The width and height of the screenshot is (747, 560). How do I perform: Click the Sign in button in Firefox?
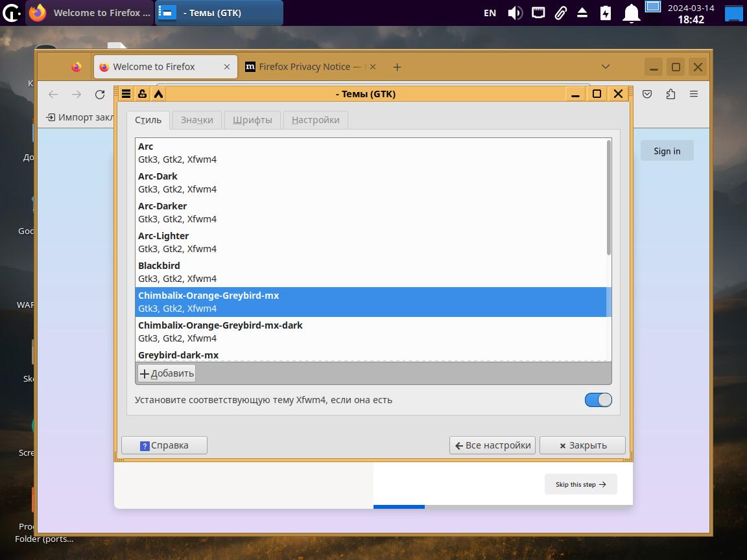pyautogui.click(x=667, y=151)
